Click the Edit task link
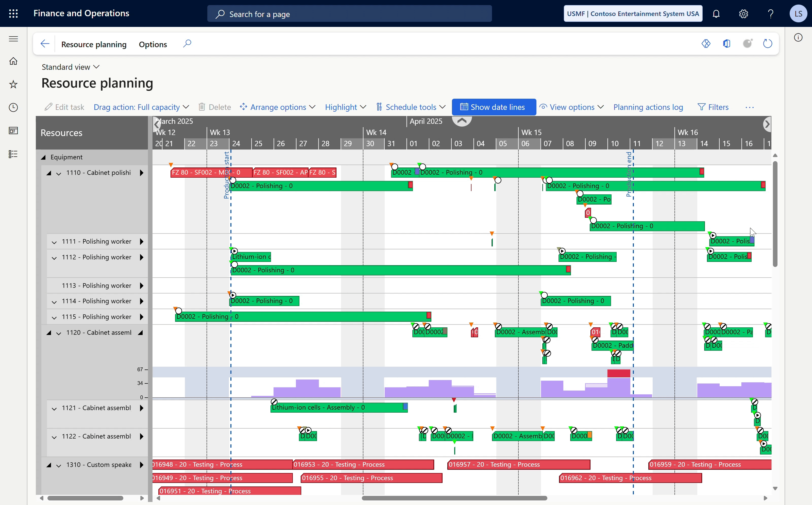 64,107
